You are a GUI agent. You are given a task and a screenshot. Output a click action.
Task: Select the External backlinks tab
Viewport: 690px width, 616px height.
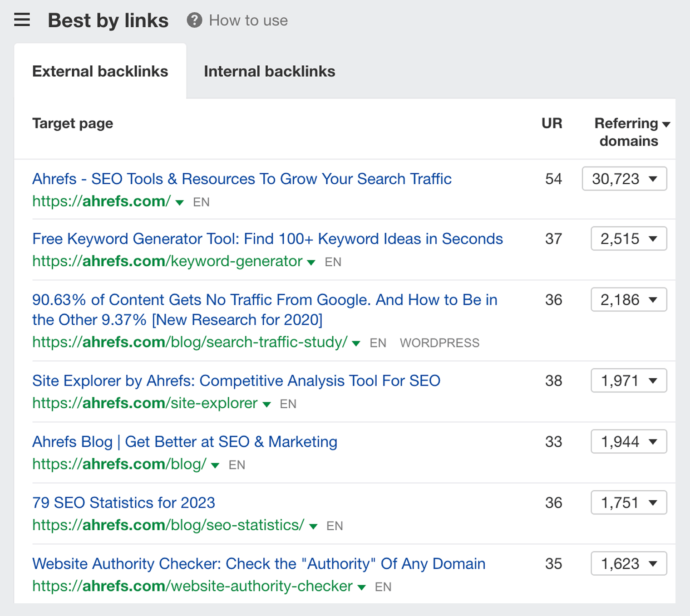click(100, 71)
